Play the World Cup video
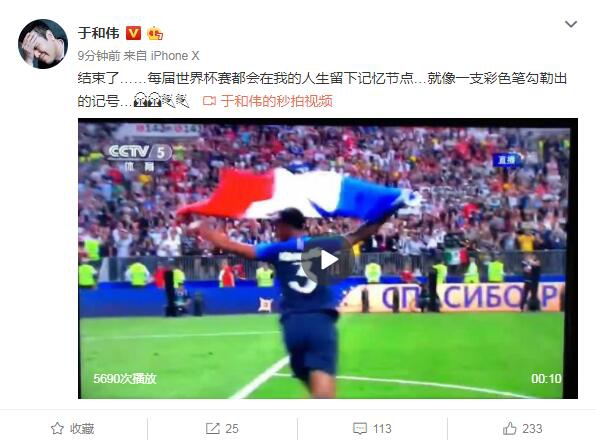 (x=328, y=260)
